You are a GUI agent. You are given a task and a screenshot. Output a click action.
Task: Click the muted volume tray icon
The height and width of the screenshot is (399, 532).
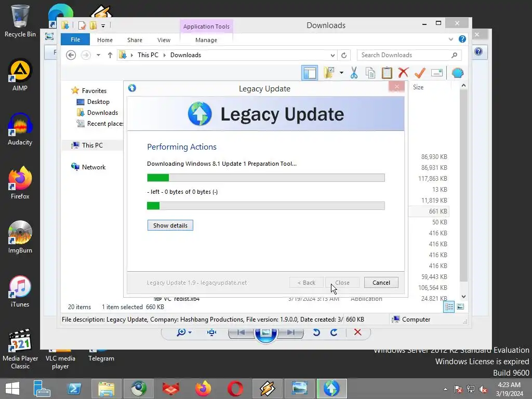point(483,389)
